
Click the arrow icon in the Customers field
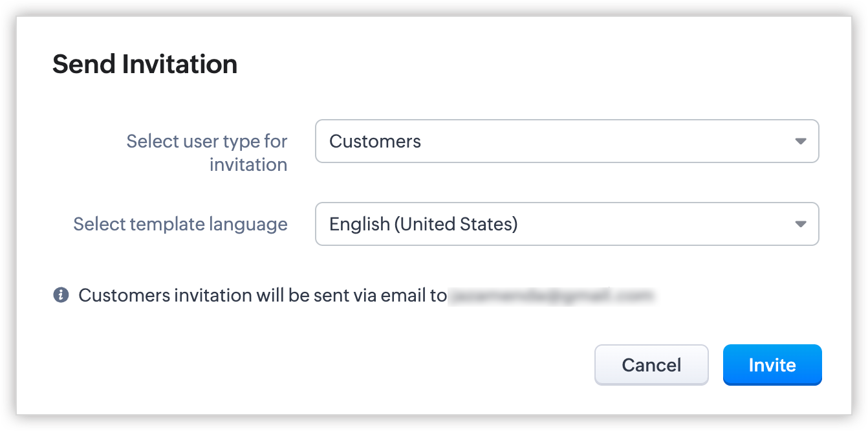[x=800, y=141]
